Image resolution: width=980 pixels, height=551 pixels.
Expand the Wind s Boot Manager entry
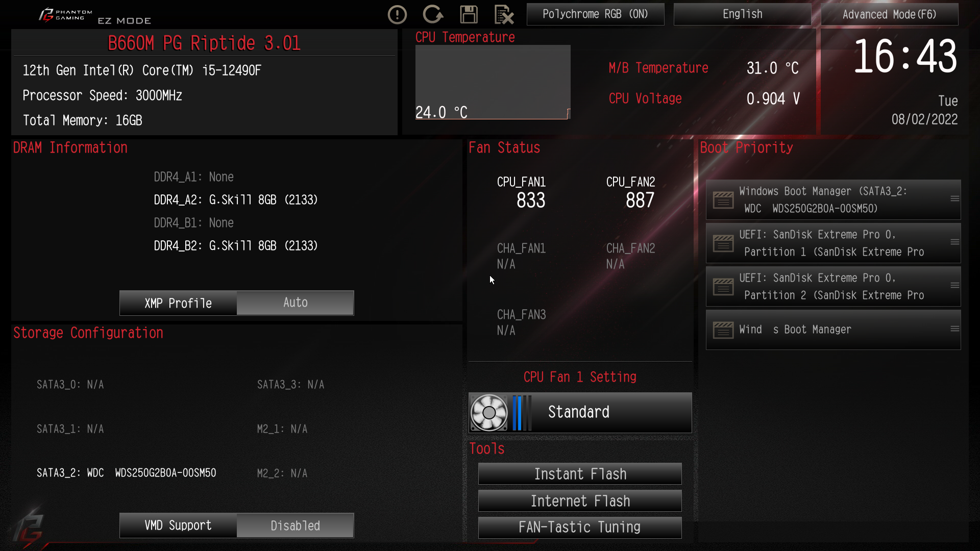(x=955, y=330)
